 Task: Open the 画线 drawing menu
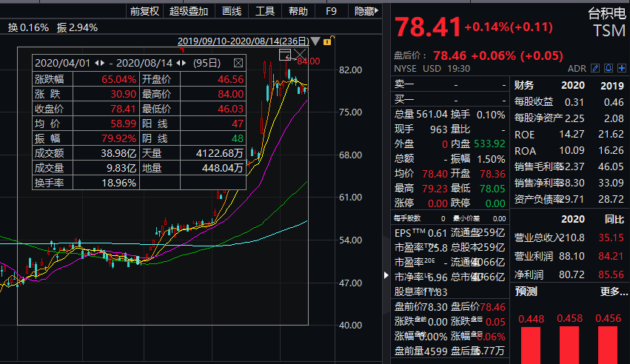(232, 11)
